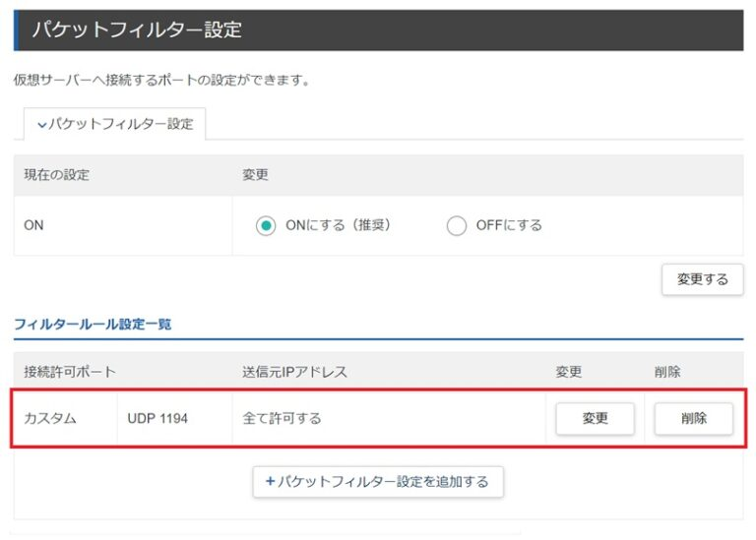Viewport: 756px width, 540px height.
Task: Open the パケットフィルター設定 tab label
Action: (x=120, y=124)
